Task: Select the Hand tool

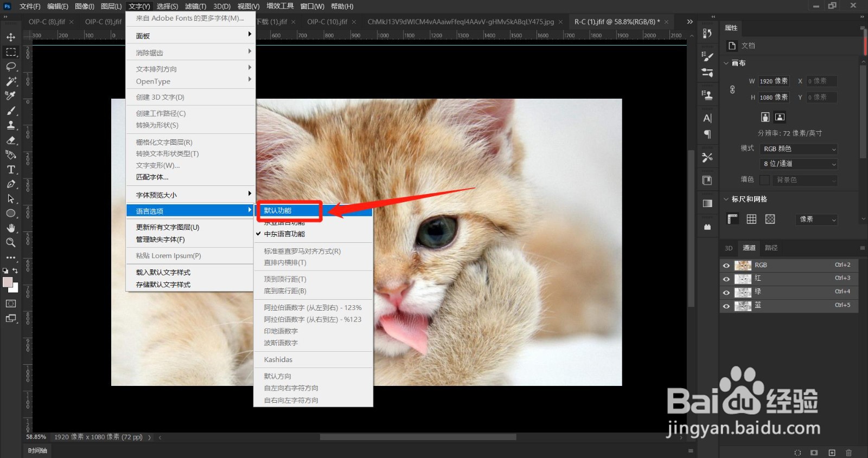Action: 11,228
